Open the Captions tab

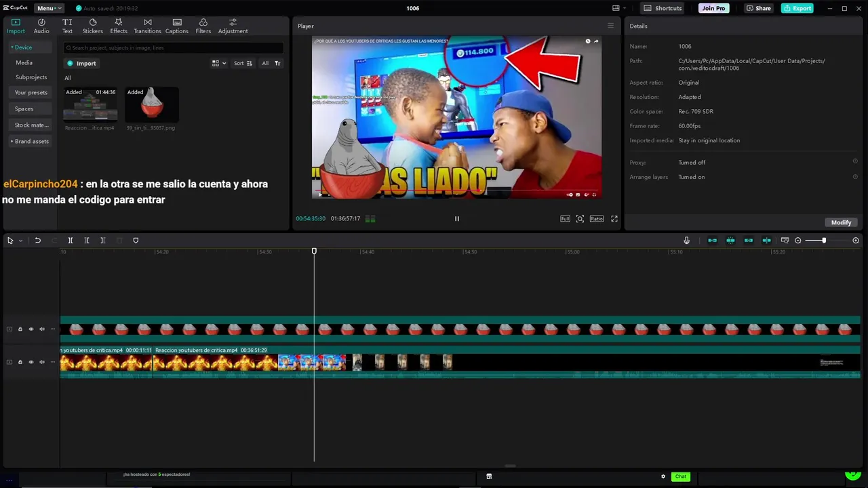pyautogui.click(x=177, y=26)
